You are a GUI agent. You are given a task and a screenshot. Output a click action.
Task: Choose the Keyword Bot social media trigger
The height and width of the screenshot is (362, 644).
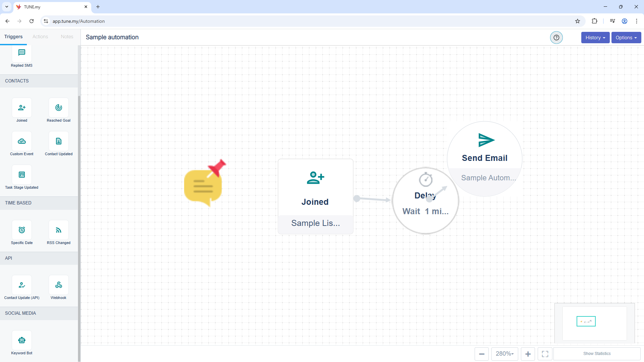(21, 340)
